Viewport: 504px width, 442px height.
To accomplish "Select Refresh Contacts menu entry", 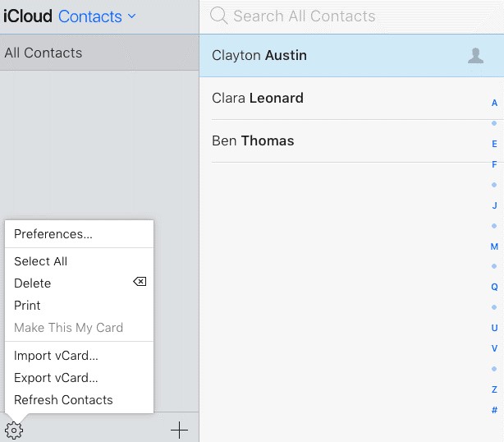I will point(79,400).
